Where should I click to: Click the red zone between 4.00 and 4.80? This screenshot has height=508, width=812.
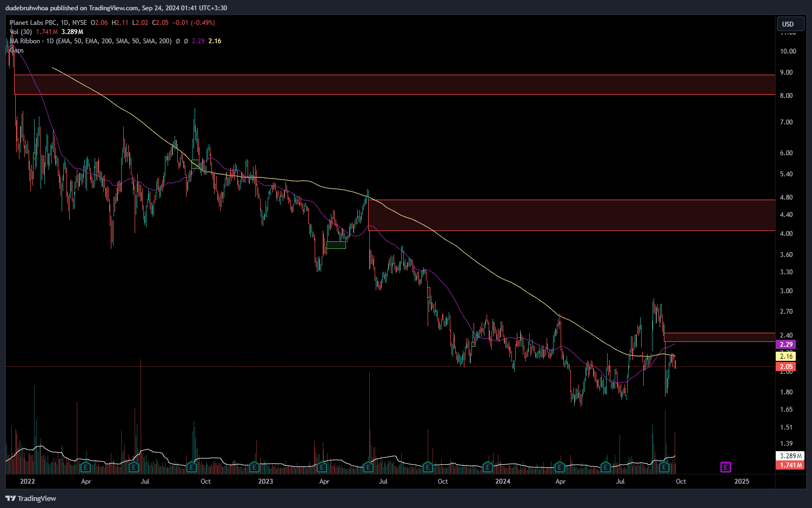coord(571,215)
